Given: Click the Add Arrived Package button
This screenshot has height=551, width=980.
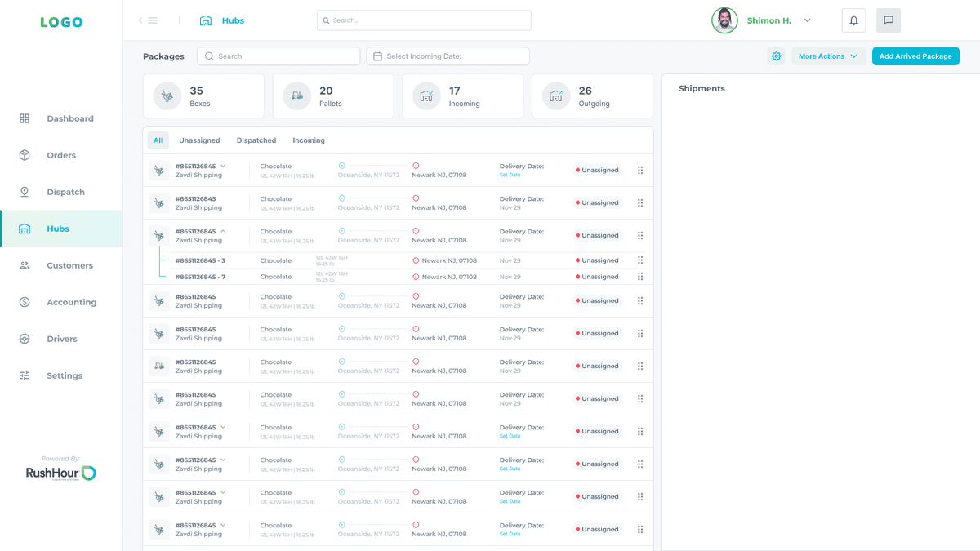Looking at the screenshot, I should [x=915, y=56].
